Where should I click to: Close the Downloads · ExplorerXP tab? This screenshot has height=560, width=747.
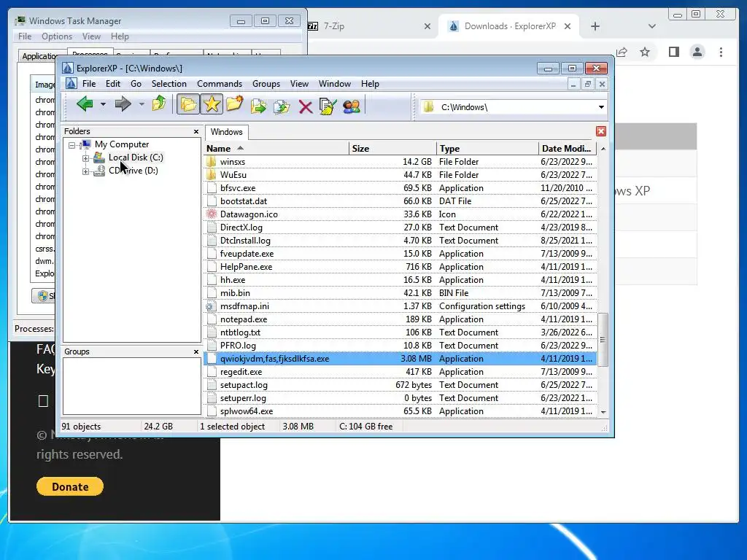568,26
